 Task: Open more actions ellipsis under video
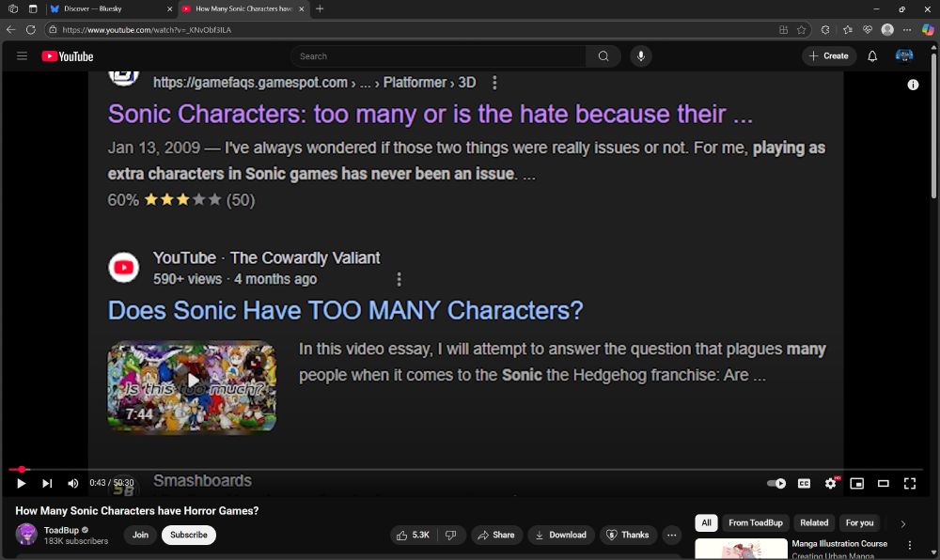671,535
